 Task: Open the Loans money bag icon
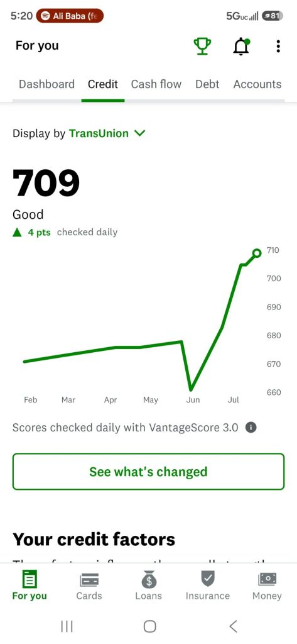tap(148, 579)
